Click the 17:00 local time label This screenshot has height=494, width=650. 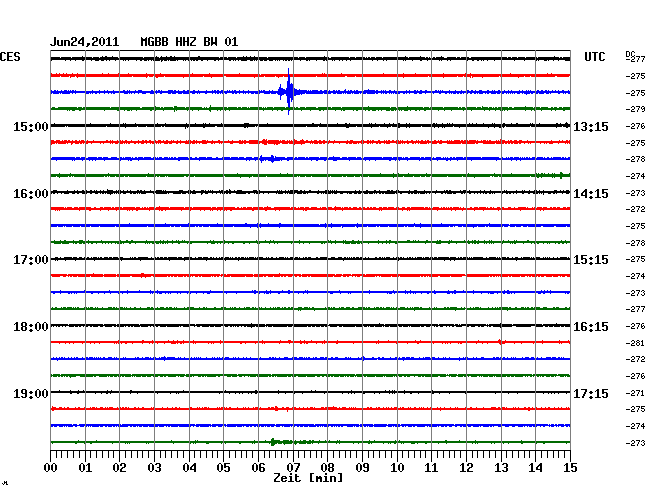tap(31, 260)
